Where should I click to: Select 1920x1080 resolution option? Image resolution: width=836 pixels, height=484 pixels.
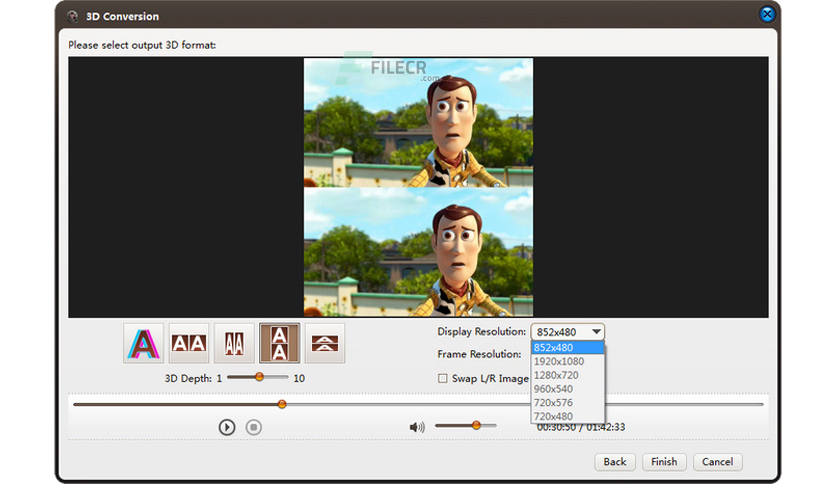click(x=568, y=361)
